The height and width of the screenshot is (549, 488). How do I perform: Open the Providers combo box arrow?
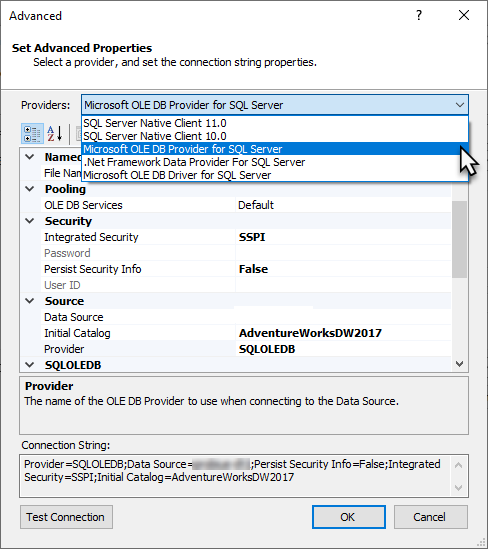[x=460, y=105]
